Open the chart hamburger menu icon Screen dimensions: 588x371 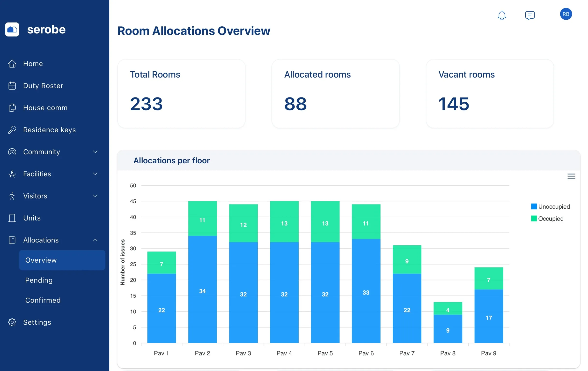click(x=571, y=176)
